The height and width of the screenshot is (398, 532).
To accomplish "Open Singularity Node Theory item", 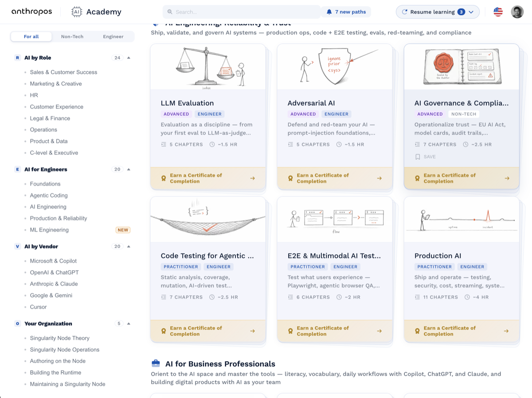I will click(59, 338).
